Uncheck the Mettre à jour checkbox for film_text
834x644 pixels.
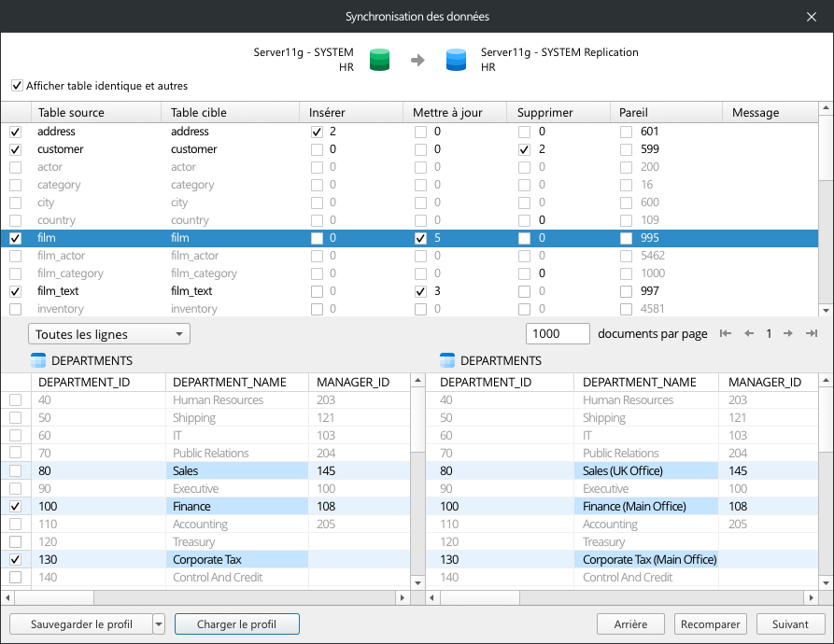point(420,291)
